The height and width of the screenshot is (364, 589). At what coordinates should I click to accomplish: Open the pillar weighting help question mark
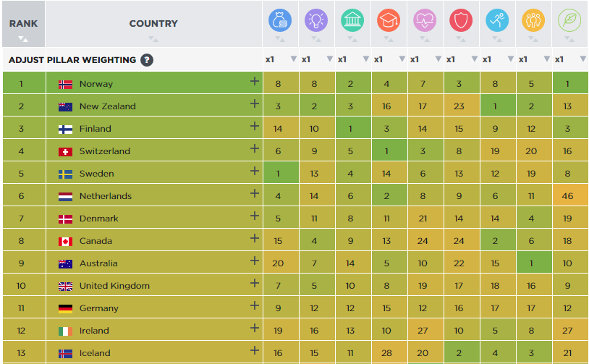[147, 59]
